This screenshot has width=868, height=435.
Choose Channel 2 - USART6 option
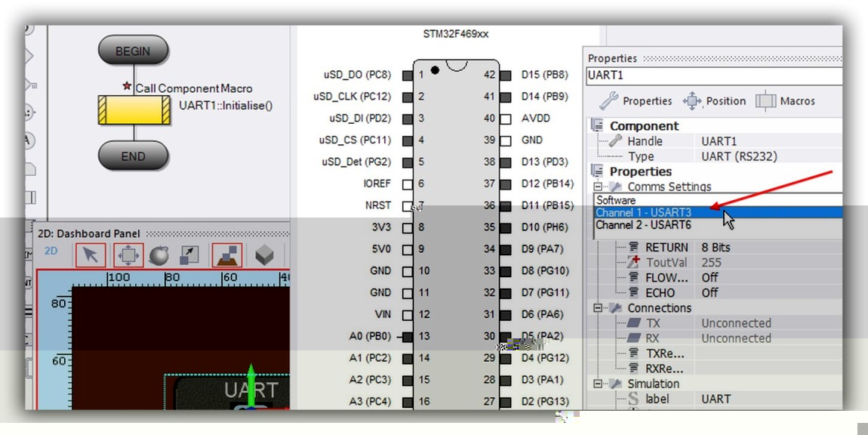719,225
